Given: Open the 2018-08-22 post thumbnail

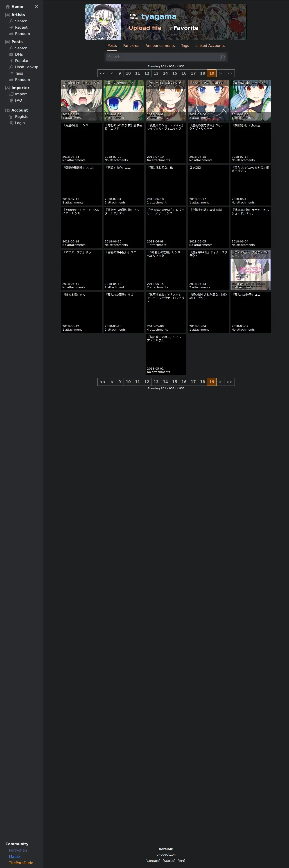Looking at the screenshot, I should coord(81,101).
